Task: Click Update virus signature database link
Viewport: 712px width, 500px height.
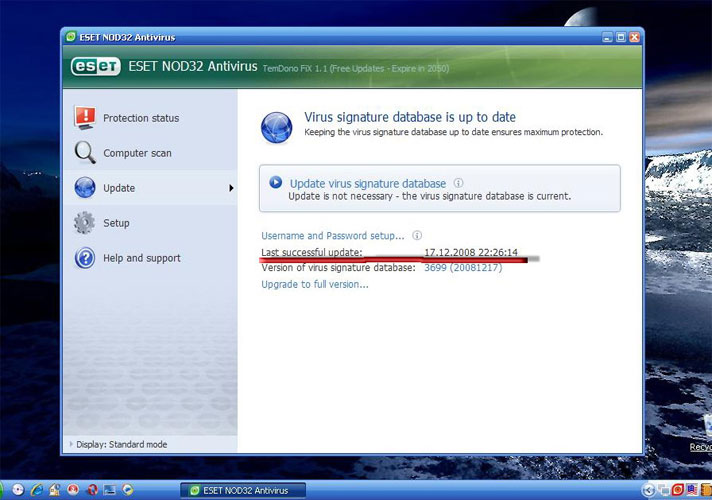Action: [x=367, y=184]
